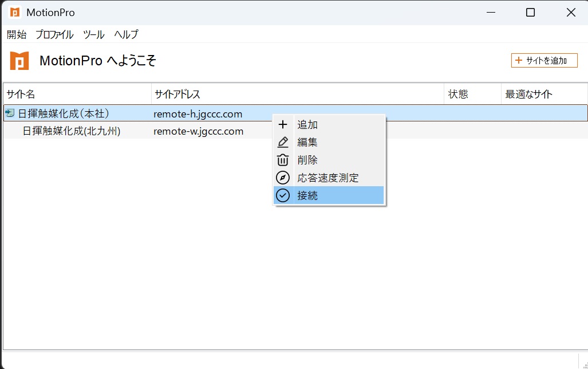This screenshot has height=369, width=588.
Task: Choose 接続 in the context menu
Action: pos(329,195)
